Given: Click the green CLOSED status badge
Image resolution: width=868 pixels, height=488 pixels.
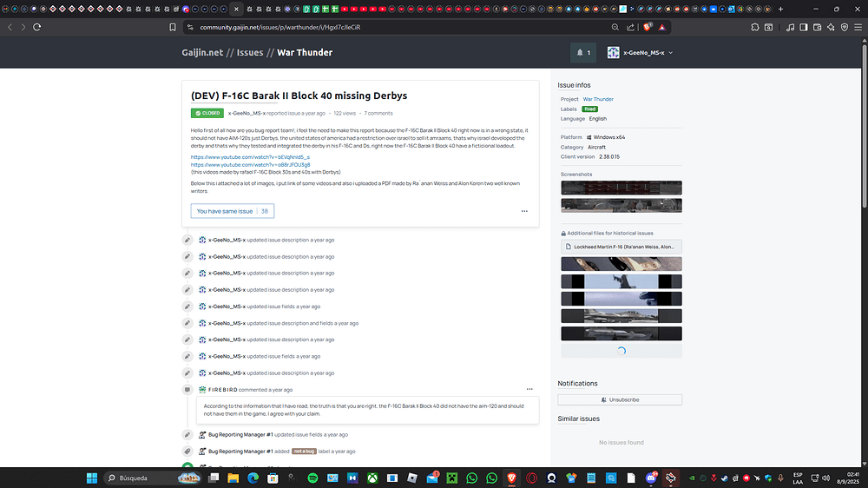Looking at the screenshot, I should coord(207,113).
